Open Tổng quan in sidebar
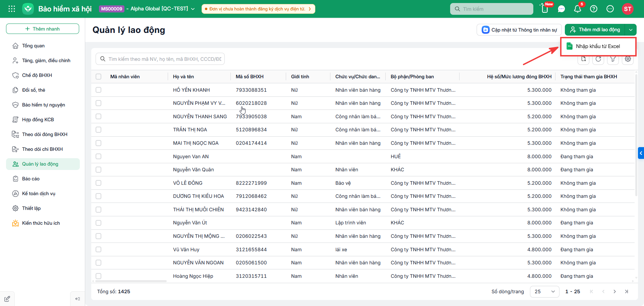The width and height of the screenshot is (644, 306). (x=43, y=46)
